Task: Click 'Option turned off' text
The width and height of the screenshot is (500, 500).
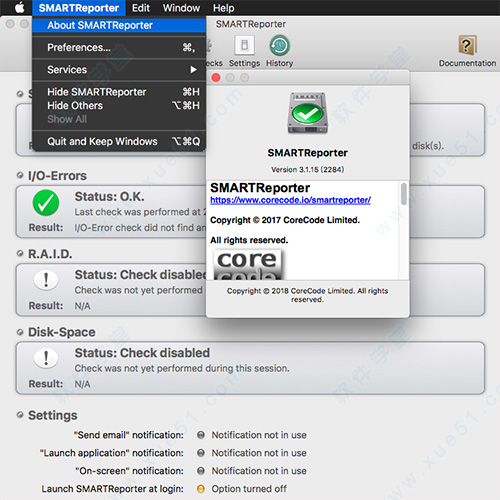Action: pos(249,489)
